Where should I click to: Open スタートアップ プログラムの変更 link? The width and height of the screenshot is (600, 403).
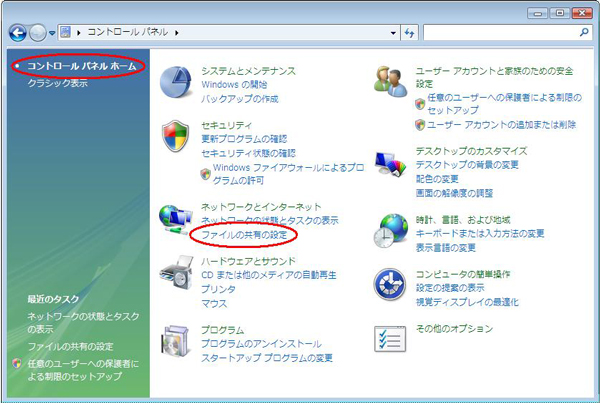267,358
